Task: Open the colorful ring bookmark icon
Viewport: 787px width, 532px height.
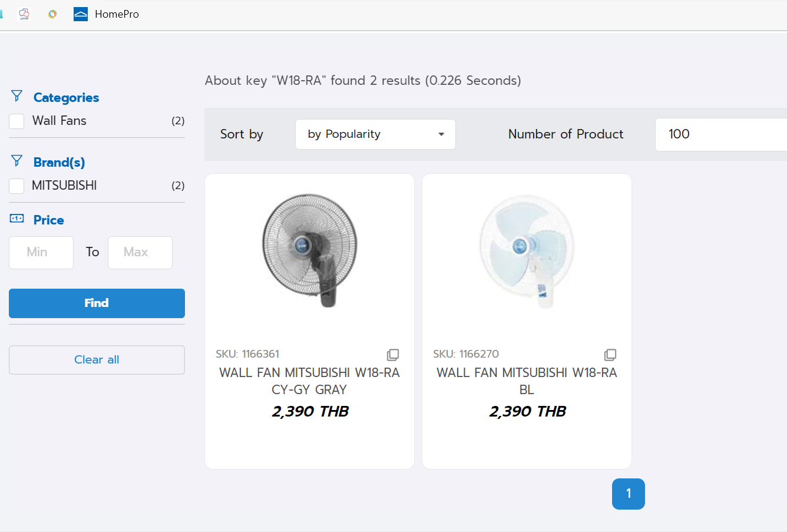Action: pyautogui.click(x=52, y=14)
